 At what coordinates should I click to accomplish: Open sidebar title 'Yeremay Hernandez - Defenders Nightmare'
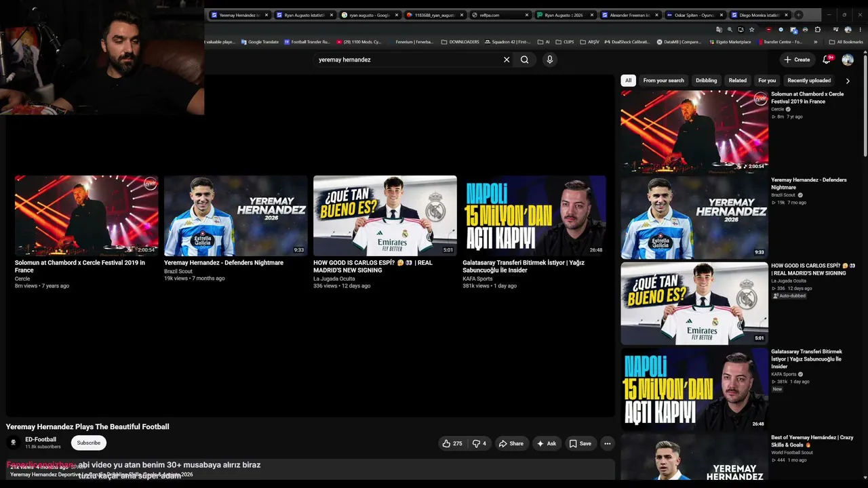(x=809, y=184)
